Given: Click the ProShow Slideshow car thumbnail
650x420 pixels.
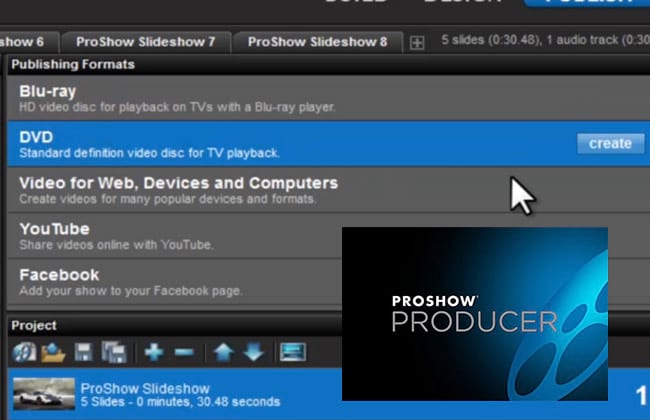Looking at the screenshot, I should tap(44, 393).
